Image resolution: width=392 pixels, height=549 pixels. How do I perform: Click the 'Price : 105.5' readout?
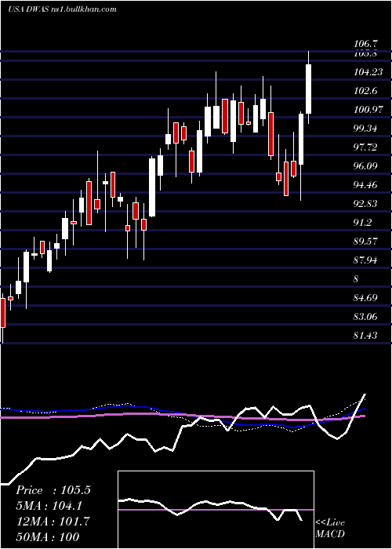click(x=53, y=490)
